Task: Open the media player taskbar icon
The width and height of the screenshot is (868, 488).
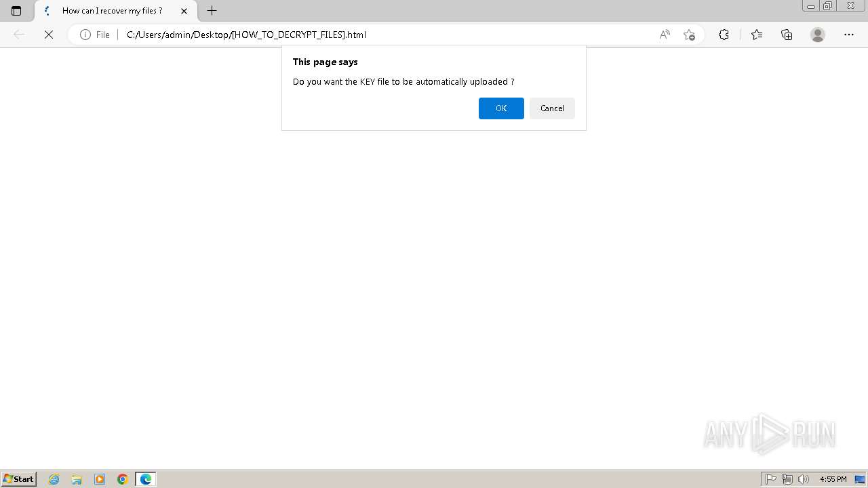Action: 100,479
